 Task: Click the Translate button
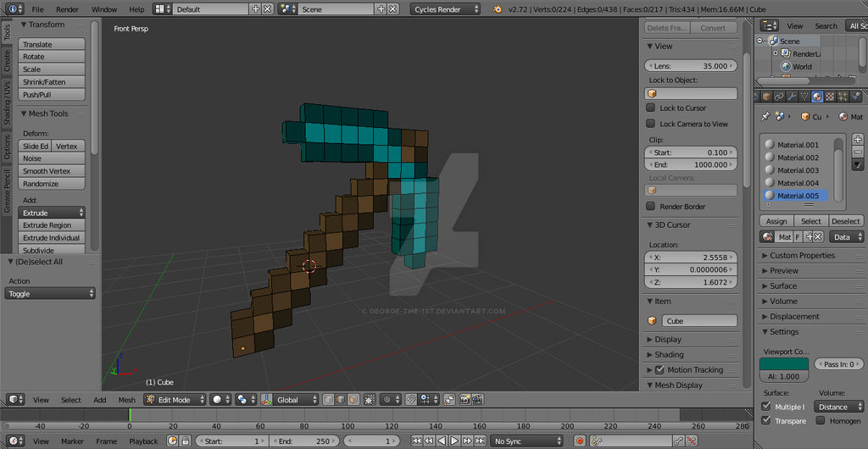click(x=52, y=44)
